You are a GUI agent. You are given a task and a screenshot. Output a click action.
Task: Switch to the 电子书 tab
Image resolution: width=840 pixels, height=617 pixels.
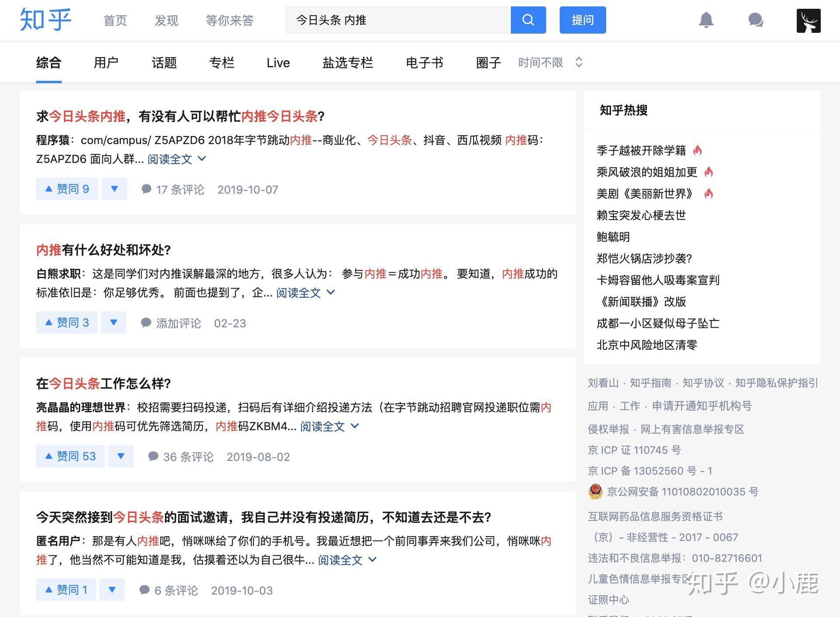[x=424, y=63]
